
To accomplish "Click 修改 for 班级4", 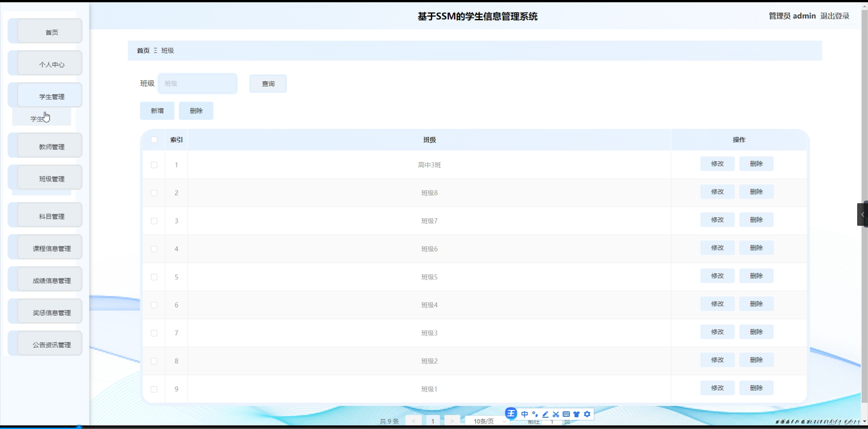I will (x=717, y=303).
